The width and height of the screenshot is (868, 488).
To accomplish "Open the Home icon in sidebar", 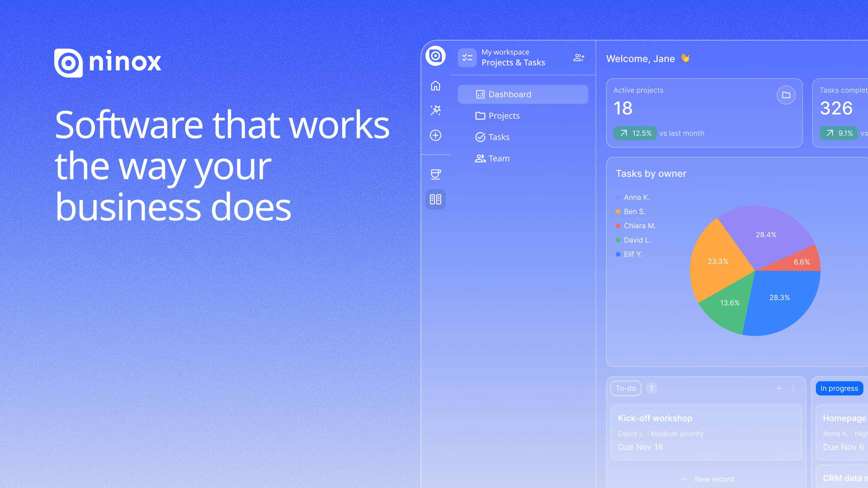I will 435,86.
